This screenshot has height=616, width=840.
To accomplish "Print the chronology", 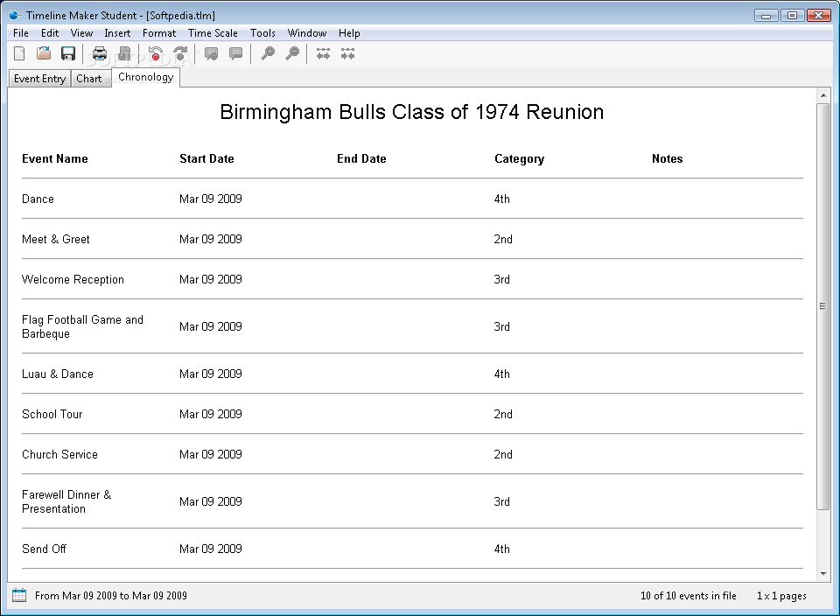I will click(x=100, y=53).
